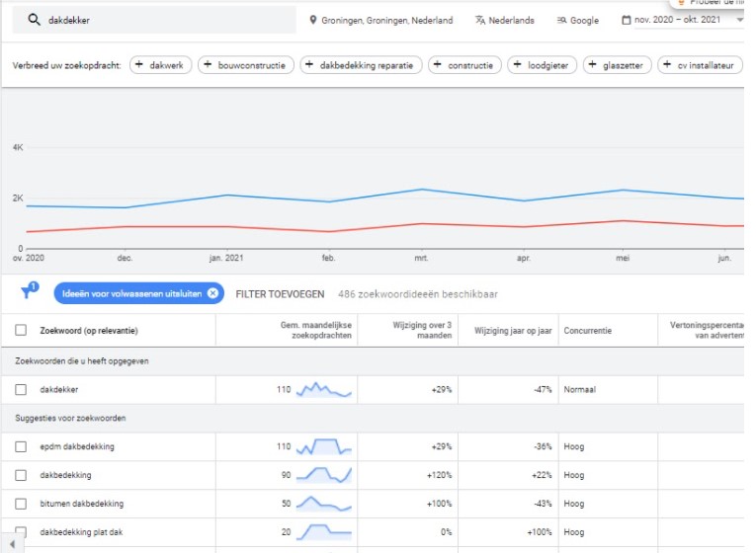This screenshot has height=553, width=756.
Task: Select the bitumen dakbedekking checkbox
Action: point(21,504)
